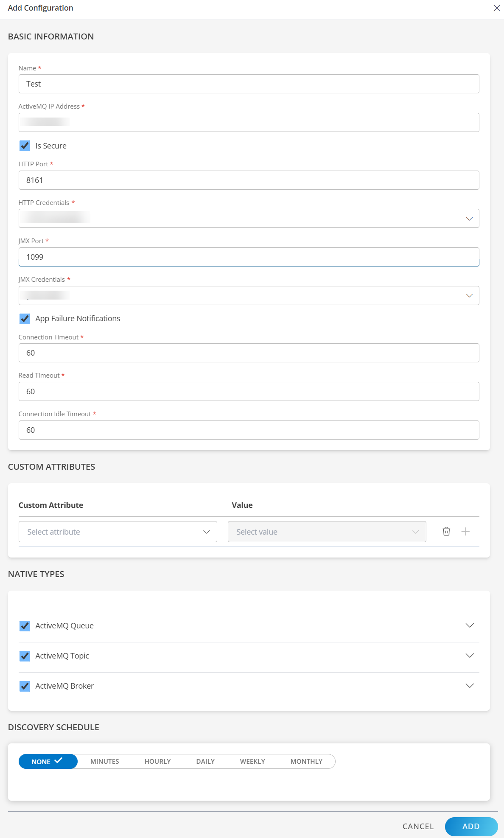The height and width of the screenshot is (838, 504).
Task: Uncheck the Is Secure checkbox
Action: 25,146
